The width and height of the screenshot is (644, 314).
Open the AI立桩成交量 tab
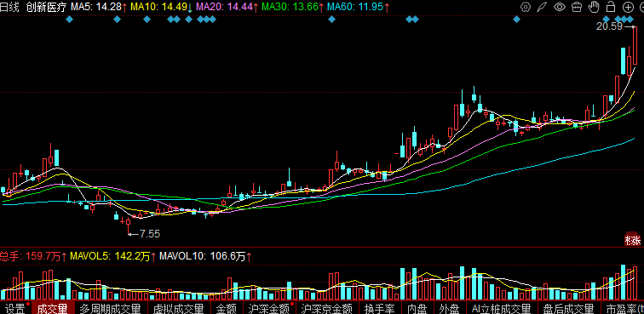[x=501, y=308]
